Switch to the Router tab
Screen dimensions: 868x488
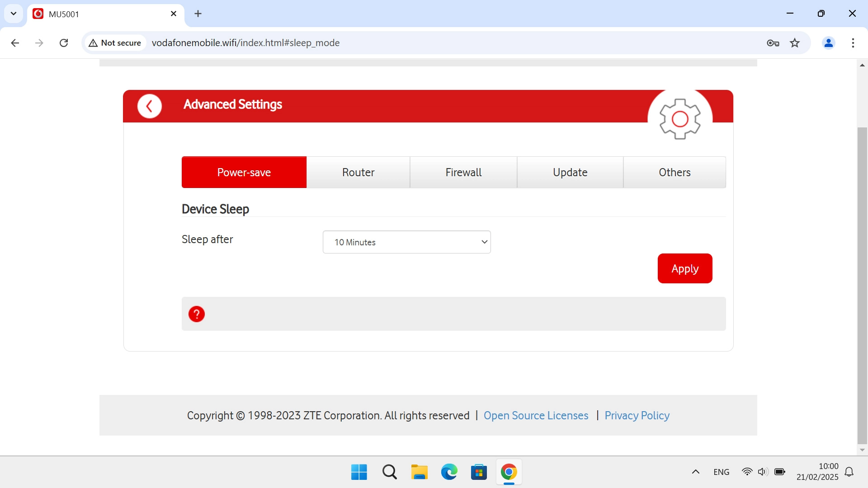point(358,172)
